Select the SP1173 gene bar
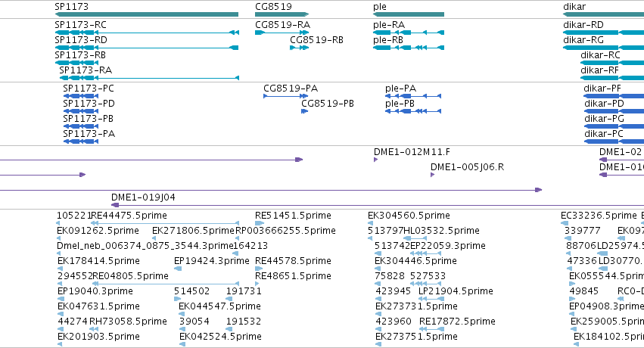 click(x=147, y=14)
